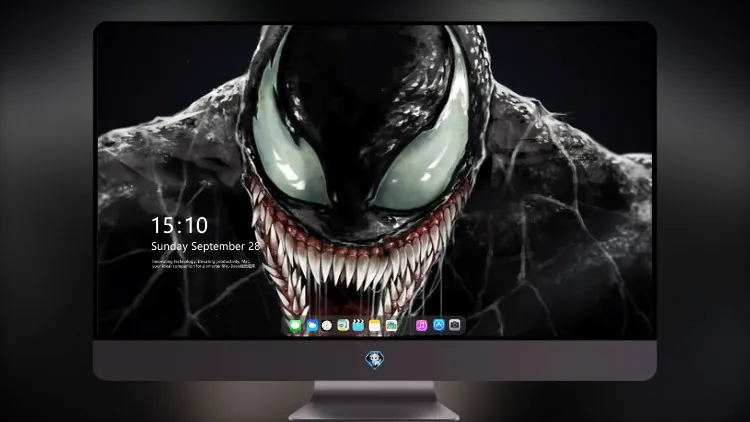750x422 pixels.
Task: Click the Sunday September 28 date
Action: pyautogui.click(x=206, y=246)
